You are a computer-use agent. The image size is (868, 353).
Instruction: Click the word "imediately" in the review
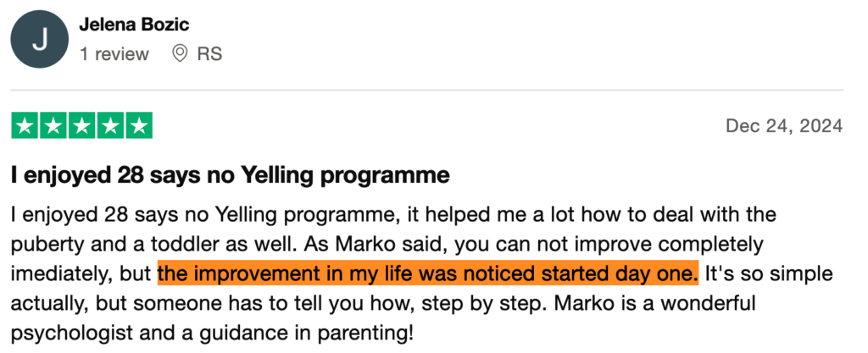tap(56, 273)
